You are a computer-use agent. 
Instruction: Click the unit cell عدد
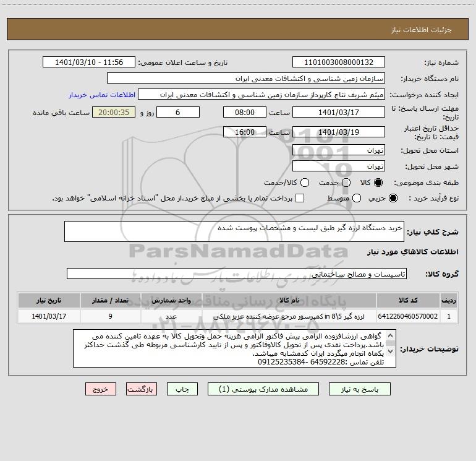click(x=171, y=316)
